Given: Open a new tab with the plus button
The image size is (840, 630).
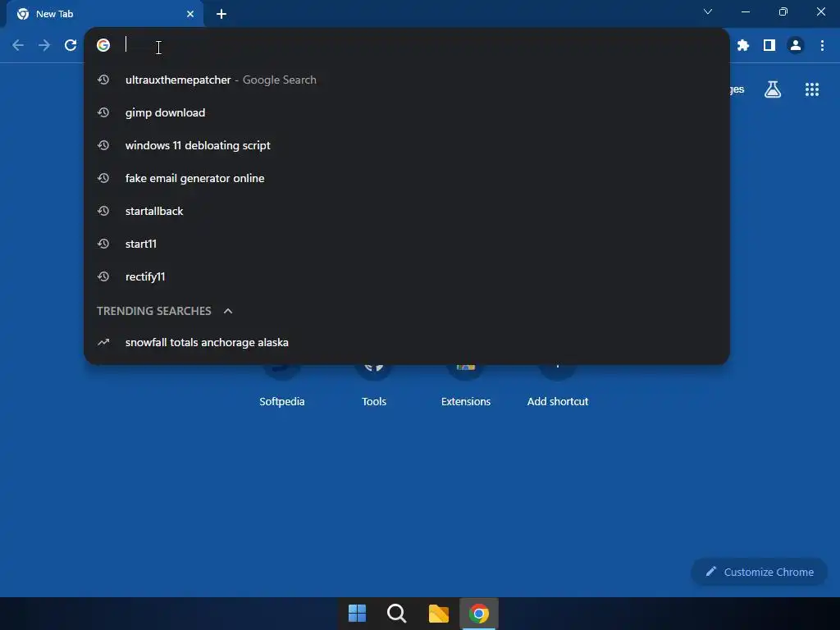Looking at the screenshot, I should [221, 14].
